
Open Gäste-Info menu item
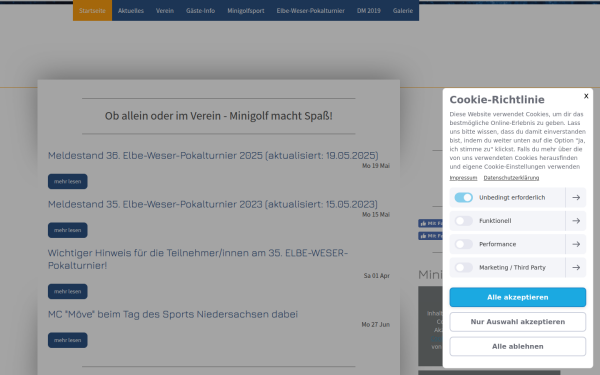pyautogui.click(x=201, y=10)
